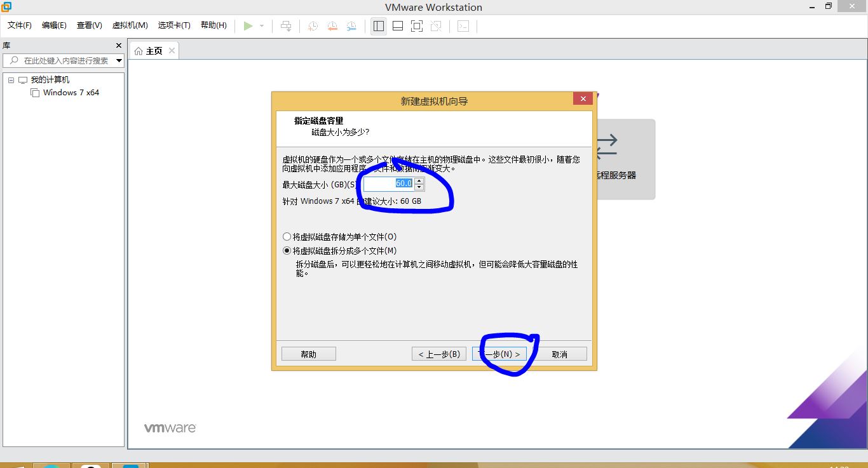Open the power options dropdown arrow beside play

tap(262, 26)
